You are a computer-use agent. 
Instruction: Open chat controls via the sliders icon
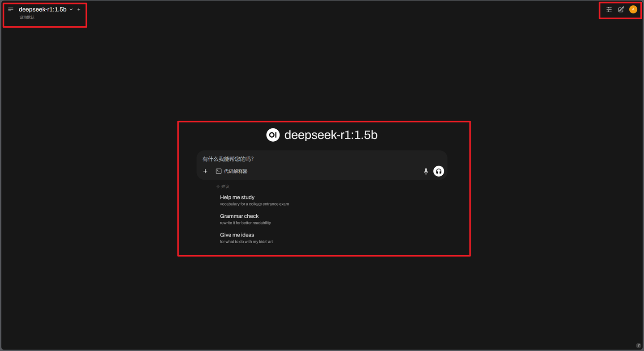click(609, 9)
